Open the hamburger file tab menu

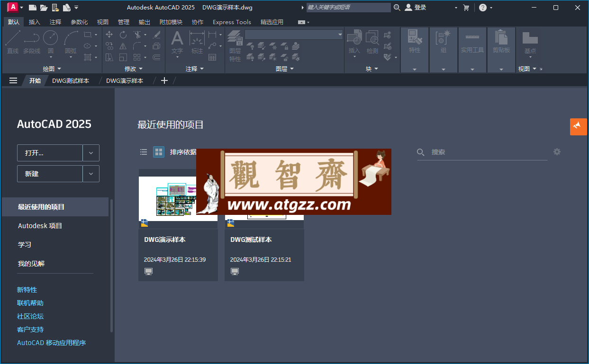tap(13, 80)
